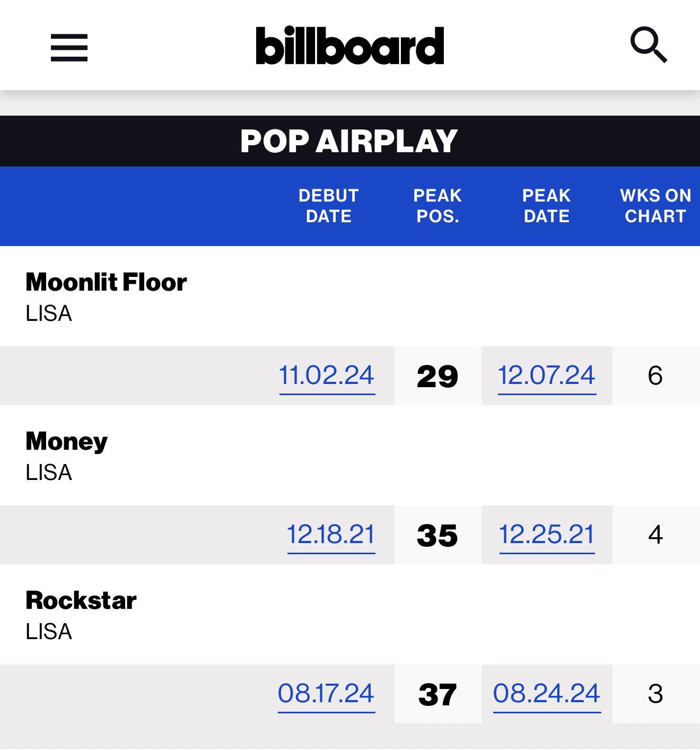Open Moonlit Floor peak date 12.07.24
The image size is (700, 751).
click(547, 376)
